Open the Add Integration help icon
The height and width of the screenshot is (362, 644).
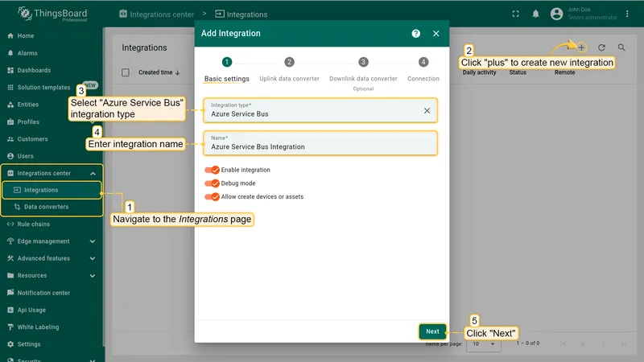[x=415, y=34]
